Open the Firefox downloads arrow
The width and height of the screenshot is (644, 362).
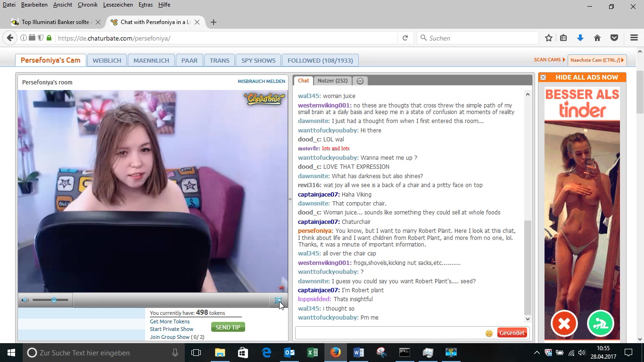(x=580, y=38)
